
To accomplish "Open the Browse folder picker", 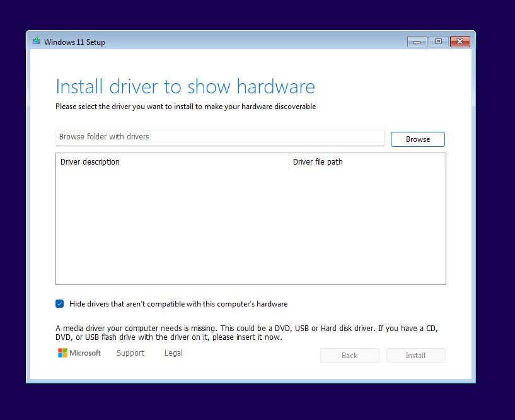I will [x=417, y=139].
